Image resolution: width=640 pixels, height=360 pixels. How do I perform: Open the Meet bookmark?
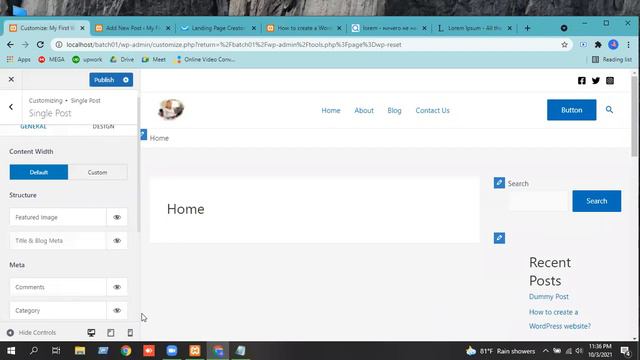153,60
